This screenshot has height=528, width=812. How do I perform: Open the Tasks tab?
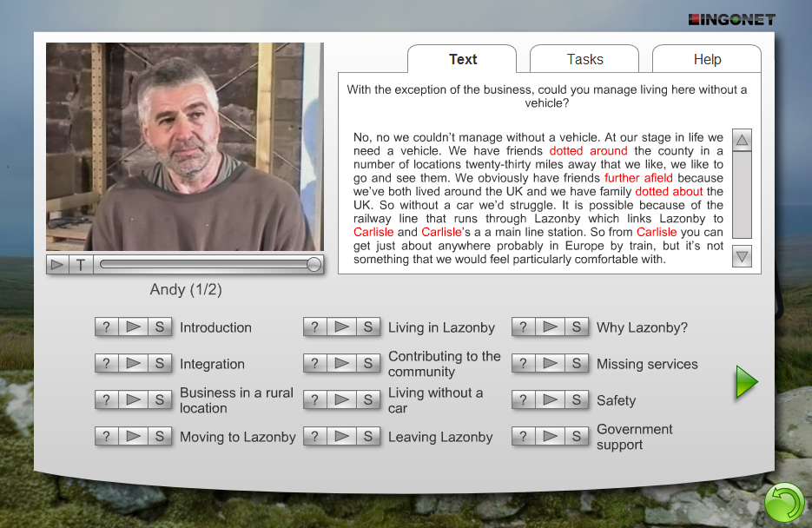pos(584,59)
